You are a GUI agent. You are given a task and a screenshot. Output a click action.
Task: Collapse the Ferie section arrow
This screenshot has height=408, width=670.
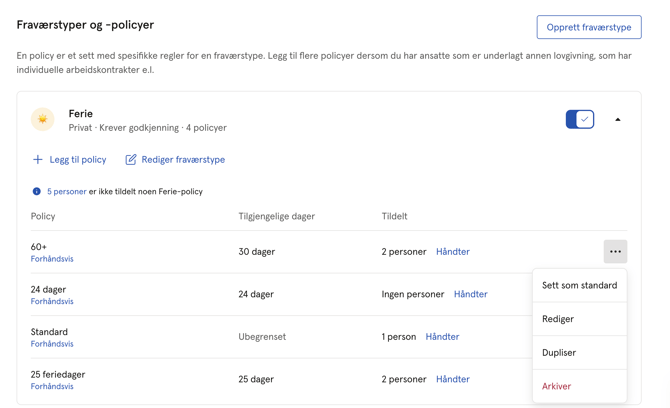[617, 120]
